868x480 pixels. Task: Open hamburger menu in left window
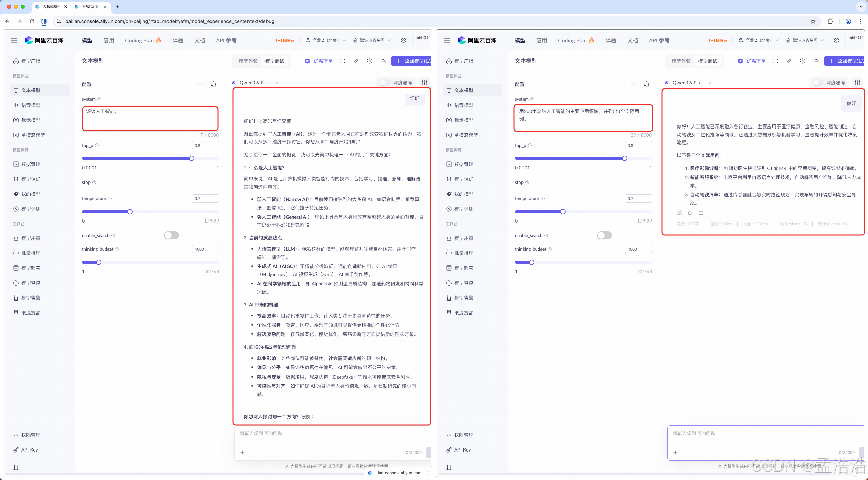pos(14,40)
